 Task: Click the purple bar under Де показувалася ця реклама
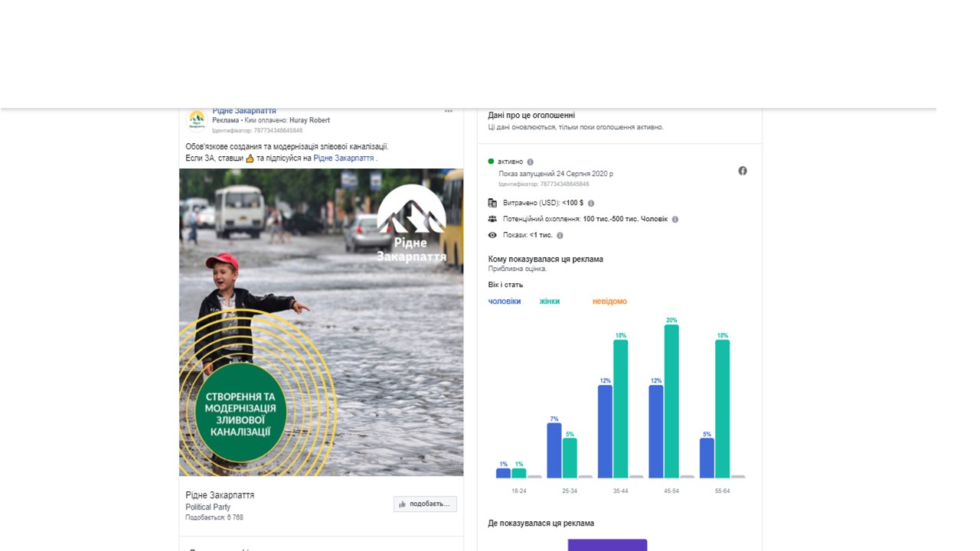click(607, 545)
